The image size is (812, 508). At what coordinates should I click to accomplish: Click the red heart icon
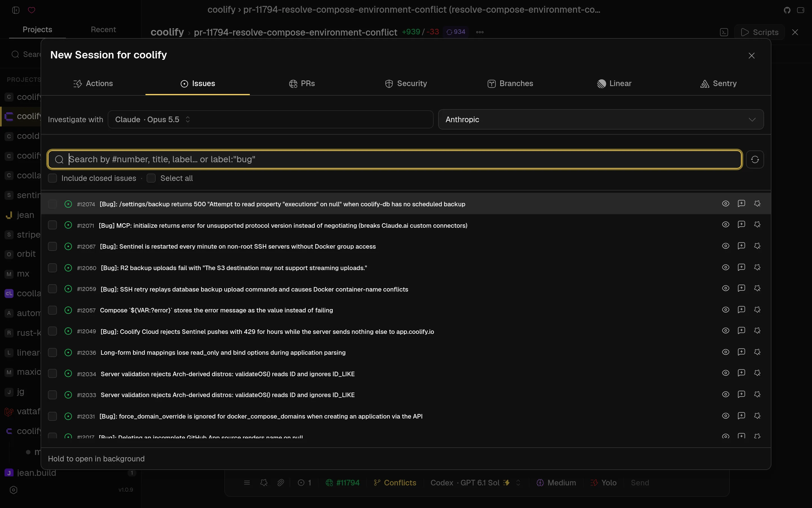coord(32,10)
